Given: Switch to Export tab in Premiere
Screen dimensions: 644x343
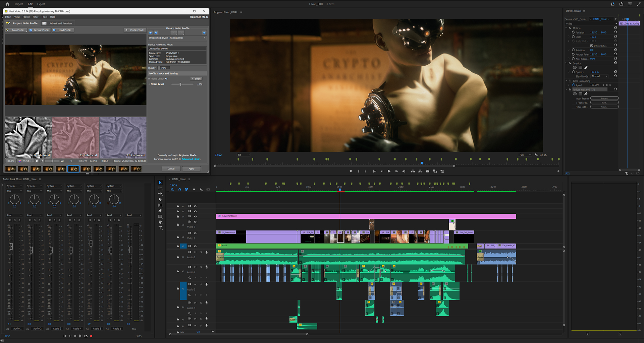Looking at the screenshot, I should [x=41, y=4].
